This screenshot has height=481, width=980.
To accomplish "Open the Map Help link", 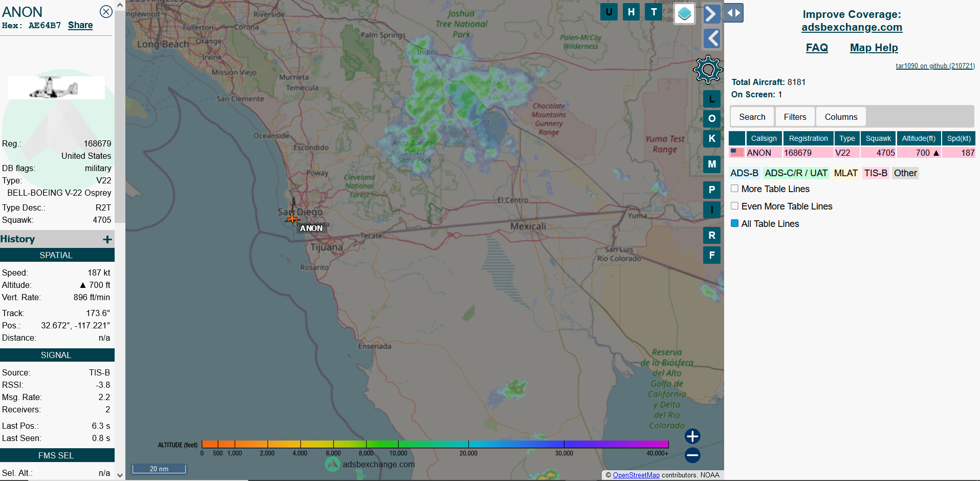I will click(874, 48).
